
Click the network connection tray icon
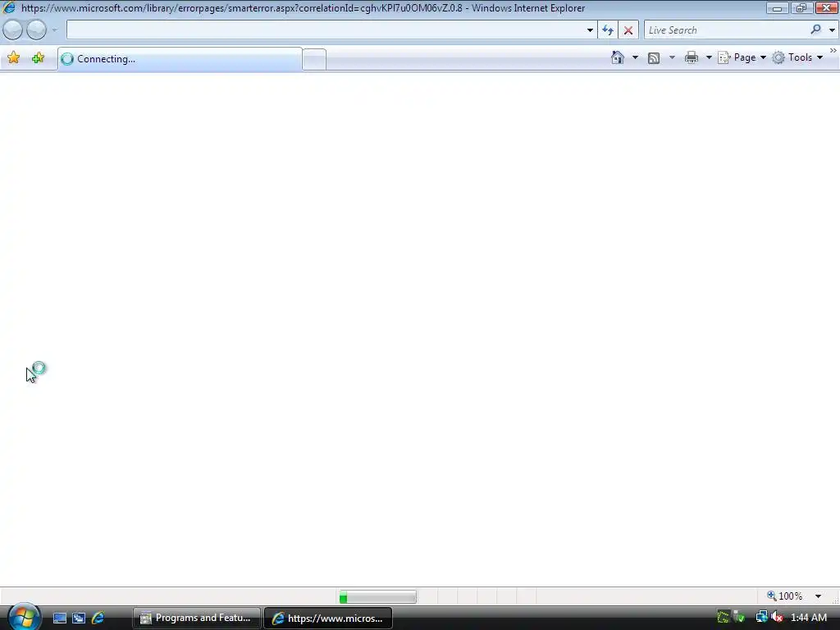pos(760,617)
